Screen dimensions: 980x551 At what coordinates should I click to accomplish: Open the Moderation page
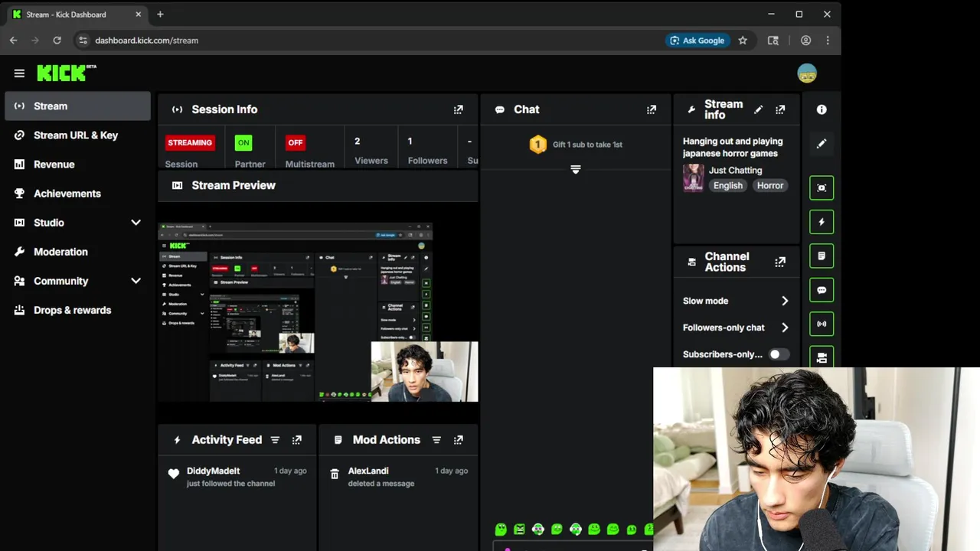[77, 252]
